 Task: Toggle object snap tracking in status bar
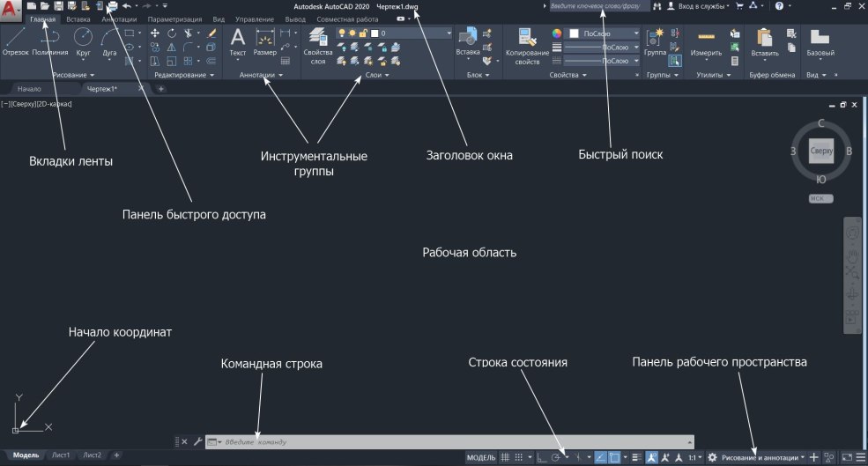600,457
